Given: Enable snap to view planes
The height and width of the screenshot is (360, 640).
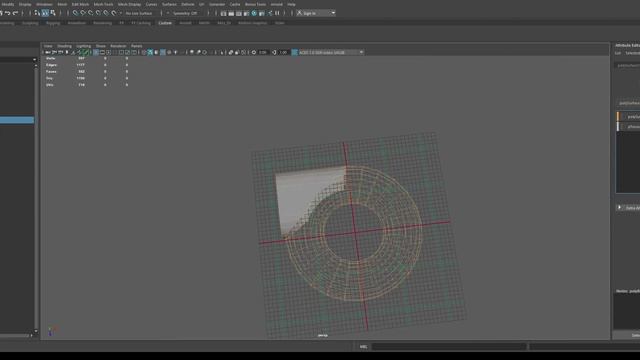Looking at the screenshot, I should [x=106, y=13].
